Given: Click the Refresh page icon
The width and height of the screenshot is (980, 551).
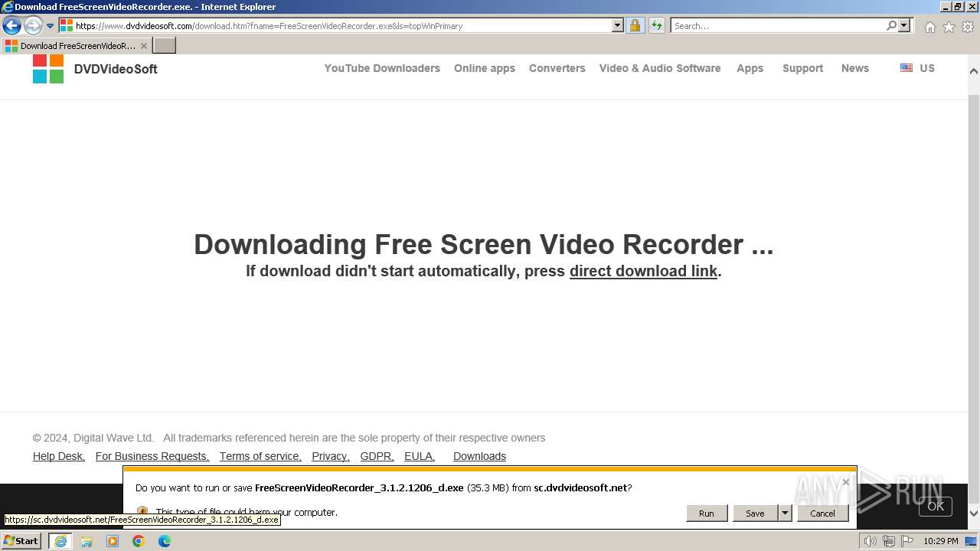Looking at the screenshot, I should (x=657, y=25).
